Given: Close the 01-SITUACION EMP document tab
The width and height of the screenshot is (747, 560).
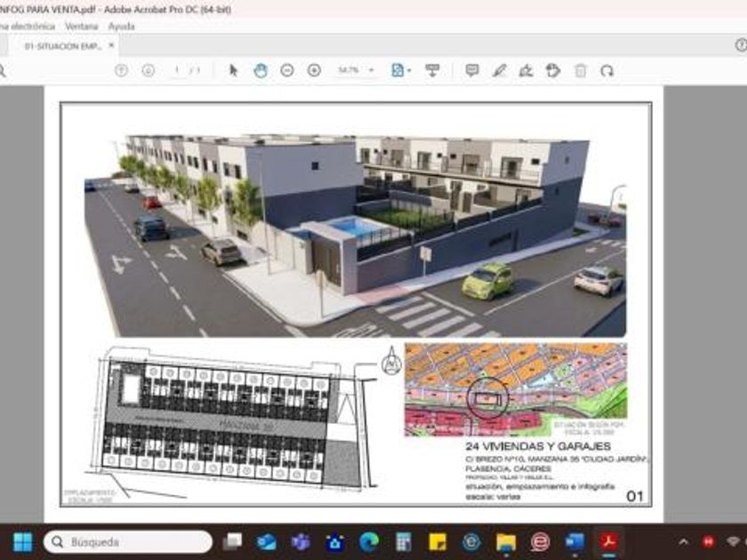Looking at the screenshot, I should (x=112, y=45).
